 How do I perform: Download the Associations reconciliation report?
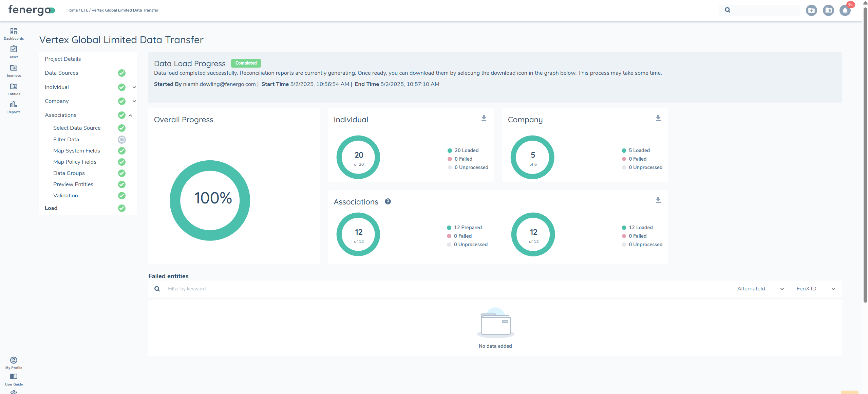pyautogui.click(x=658, y=200)
